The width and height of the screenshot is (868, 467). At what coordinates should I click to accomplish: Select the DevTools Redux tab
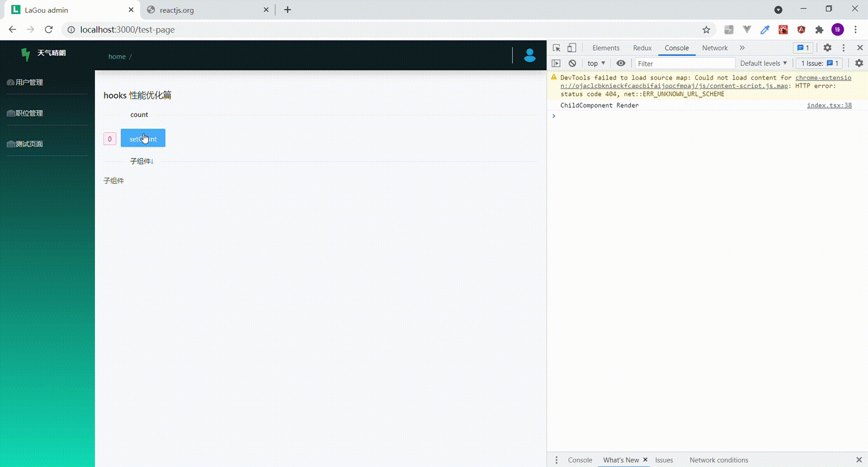tap(642, 48)
